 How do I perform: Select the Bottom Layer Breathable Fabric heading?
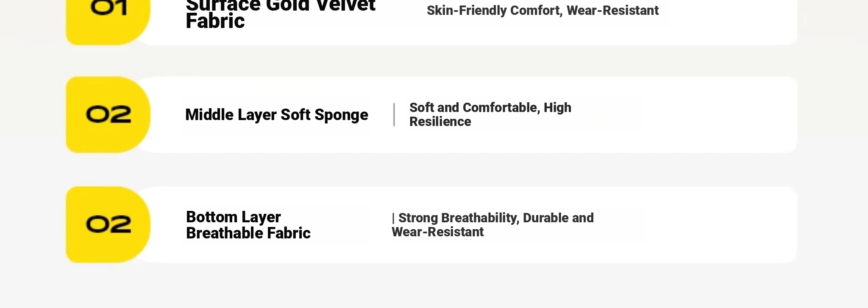[x=248, y=225]
